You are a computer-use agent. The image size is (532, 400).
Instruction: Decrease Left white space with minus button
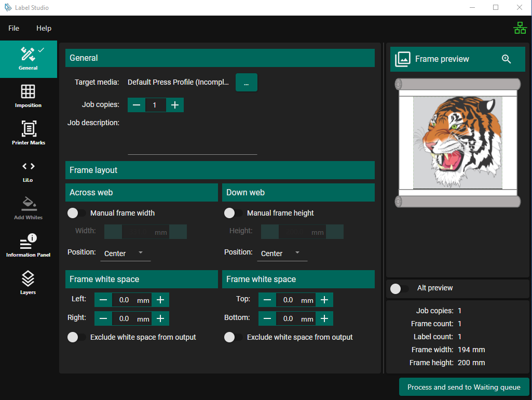[103, 300]
